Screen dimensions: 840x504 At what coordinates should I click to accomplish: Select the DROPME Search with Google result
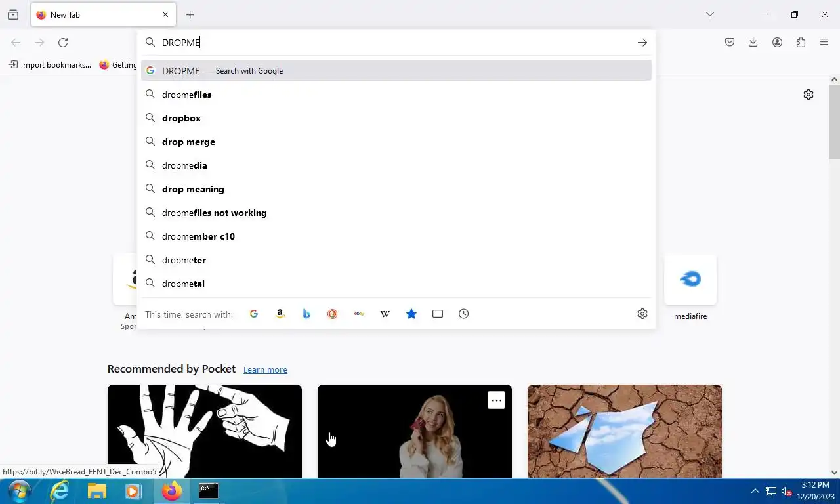[396, 71]
